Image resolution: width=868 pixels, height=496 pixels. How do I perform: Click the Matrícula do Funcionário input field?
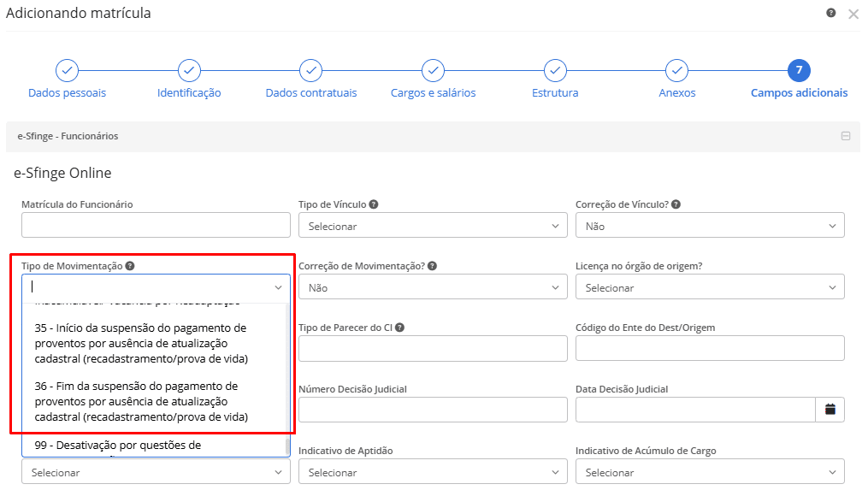pyautogui.click(x=156, y=225)
